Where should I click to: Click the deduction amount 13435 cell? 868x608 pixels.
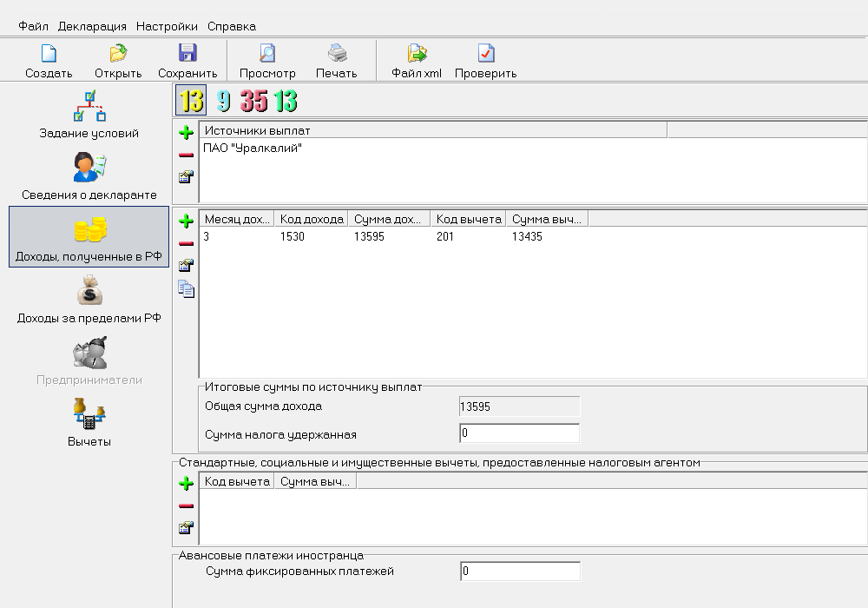(x=527, y=236)
